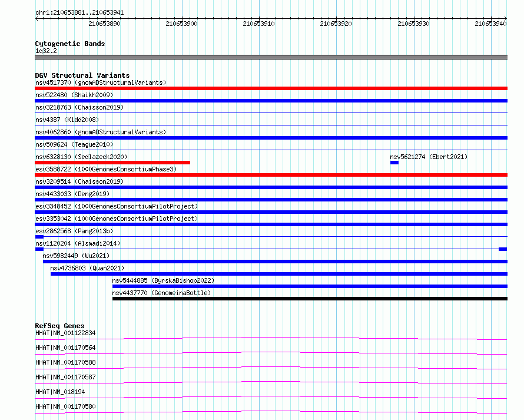The width and height of the screenshot is (524, 420).
Task: Select the small blue nsv5621274 bar
Action: click(394, 163)
